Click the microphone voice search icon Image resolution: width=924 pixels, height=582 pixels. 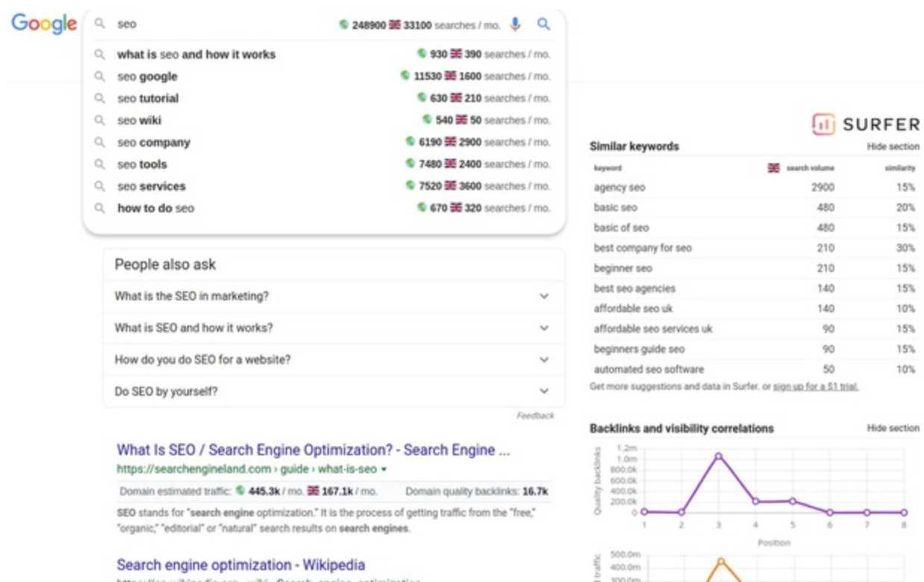515,25
